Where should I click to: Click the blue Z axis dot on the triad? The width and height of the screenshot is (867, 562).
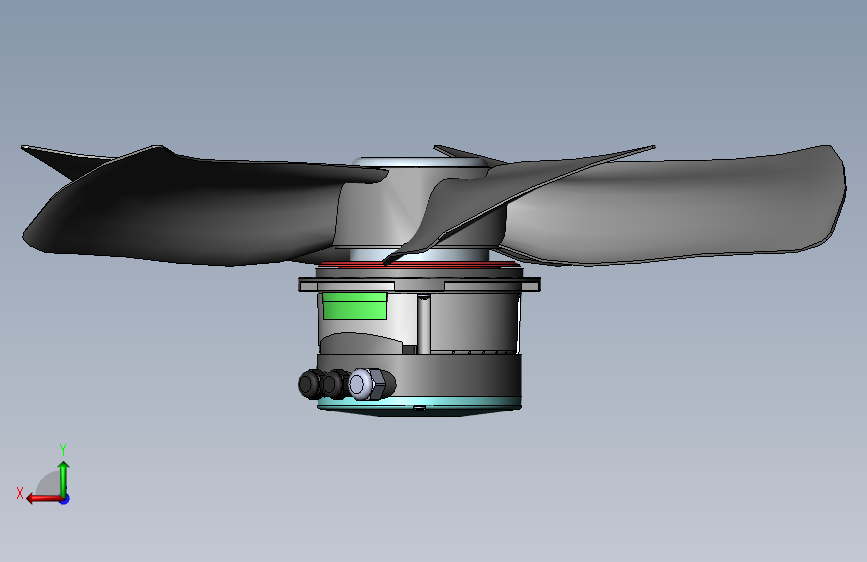pos(65,499)
